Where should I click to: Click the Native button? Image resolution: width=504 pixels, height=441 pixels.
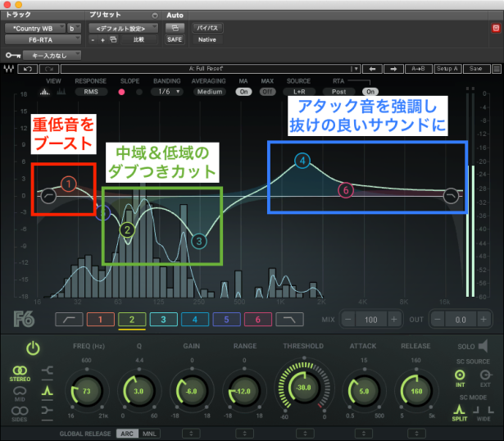click(207, 39)
